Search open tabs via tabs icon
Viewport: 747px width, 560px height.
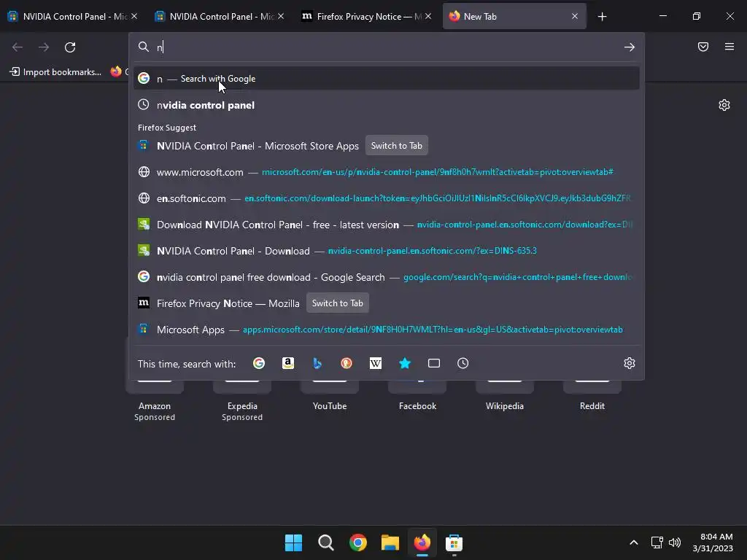(434, 363)
